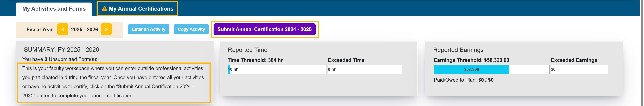
Task: Select the Exceeded Time 0 hr field
Action: [x=365, y=69]
